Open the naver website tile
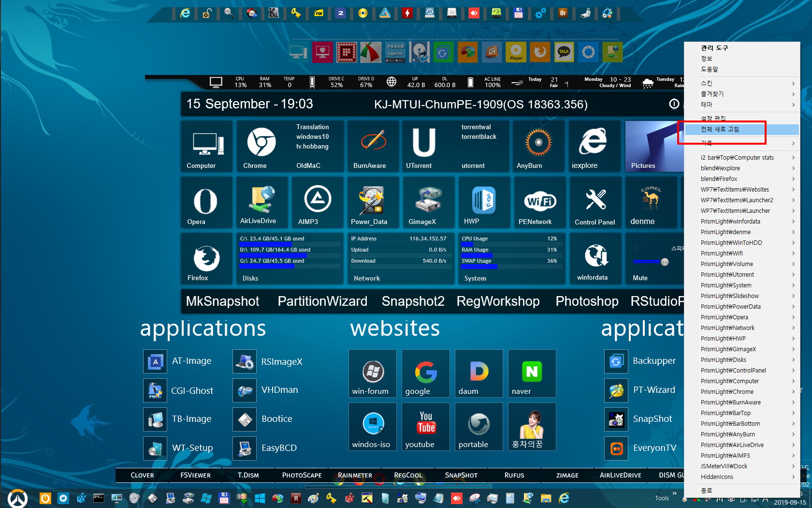The width and height of the screenshot is (812, 508). pos(532,374)
